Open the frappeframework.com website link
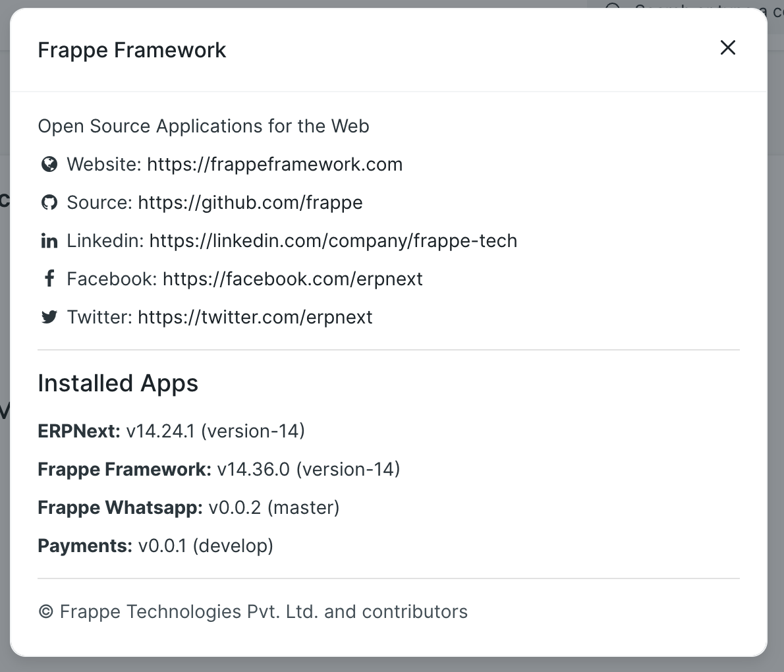 [x=275, y=165]
